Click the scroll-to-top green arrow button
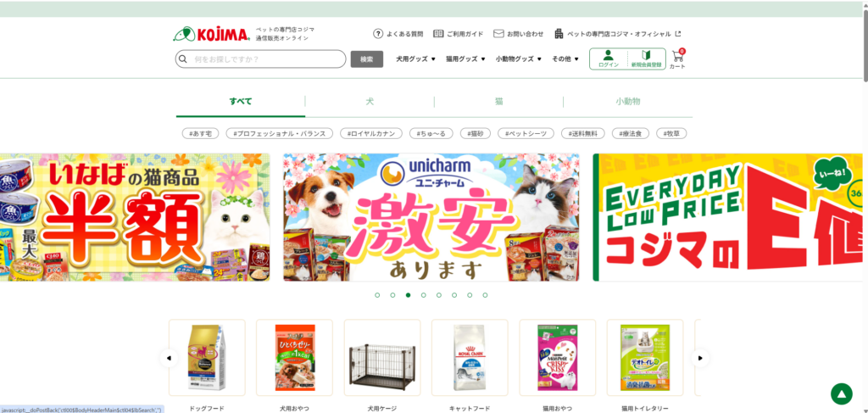This screenshot has height=413, width=868. (842, 393)
